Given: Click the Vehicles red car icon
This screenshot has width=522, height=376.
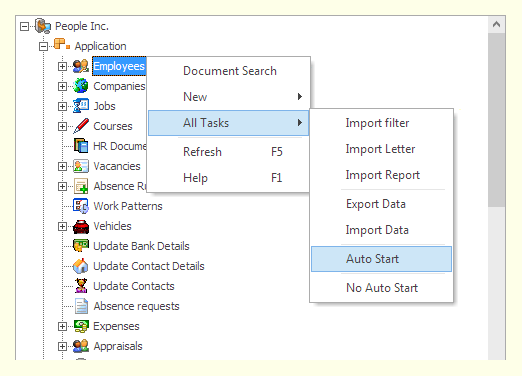Looking at the screenshot, I should click(x=81, y=226).
